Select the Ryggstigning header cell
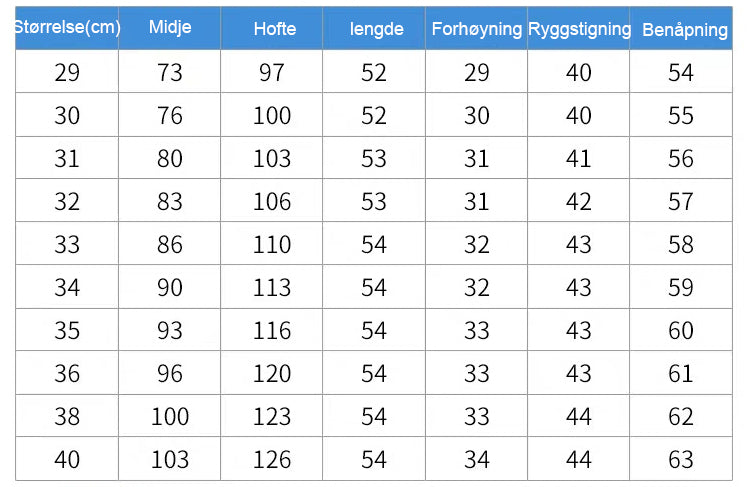This screenshot has height=487, width=747. point(579,29)
